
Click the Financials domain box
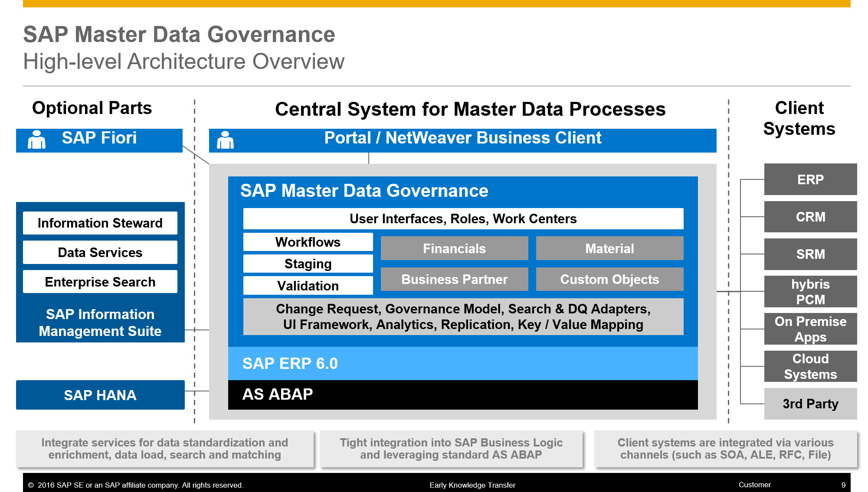point(455,248)
